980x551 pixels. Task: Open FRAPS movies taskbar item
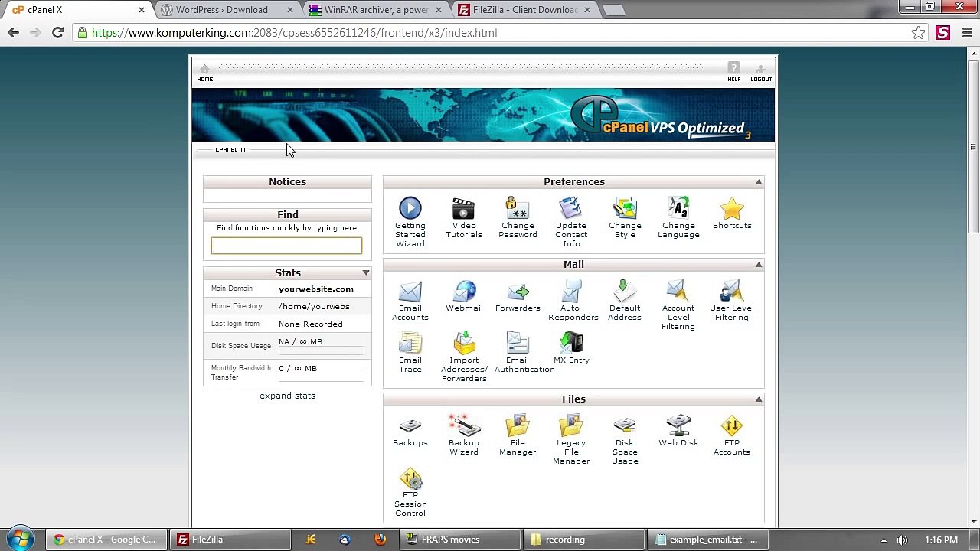point(461,540)
